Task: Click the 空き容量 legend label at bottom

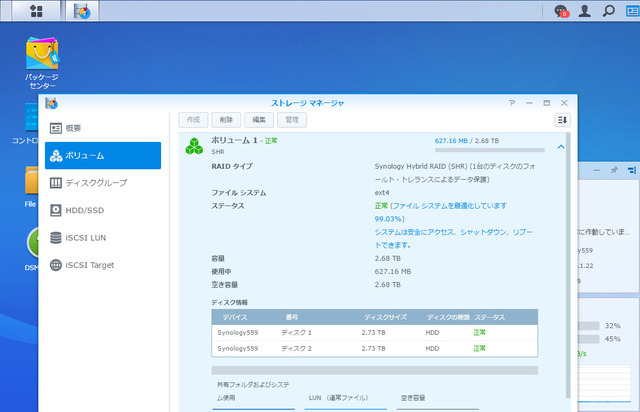Action: (x=413, y=398)
